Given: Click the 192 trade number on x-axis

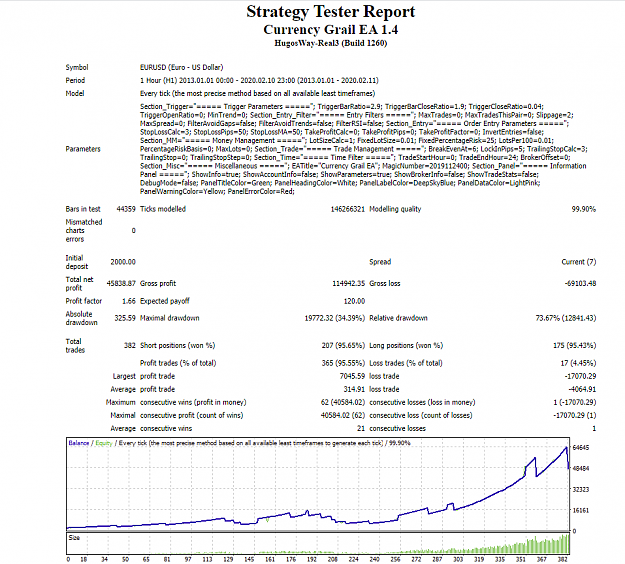Looking at the screenshot, I should click(x=312, y=559).
